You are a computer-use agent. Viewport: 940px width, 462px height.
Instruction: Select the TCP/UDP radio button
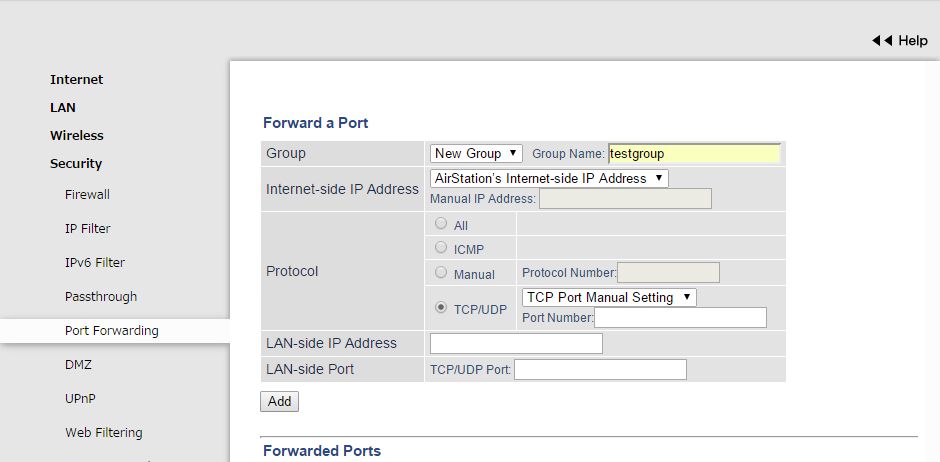click(441, 309)
